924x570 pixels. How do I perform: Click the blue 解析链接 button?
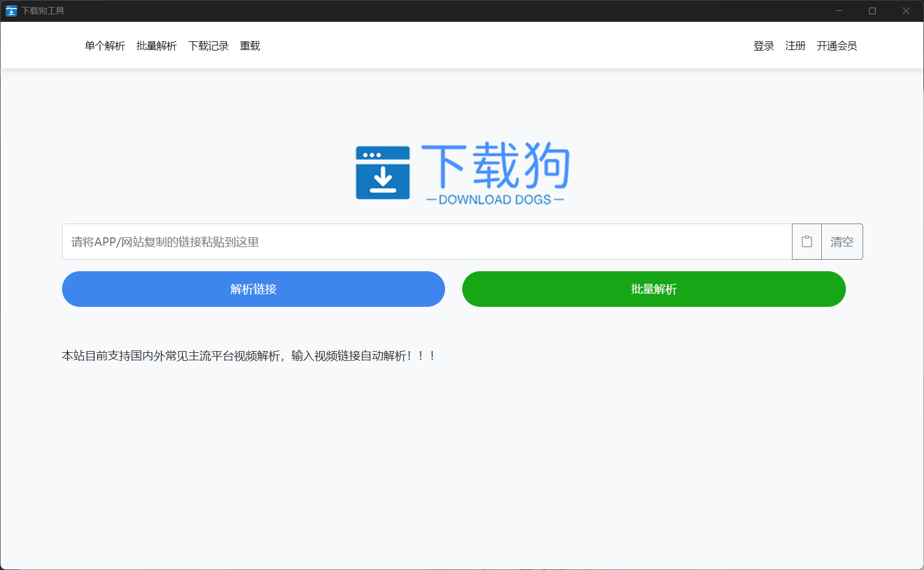pyautogui.click(x=253, y=289)
